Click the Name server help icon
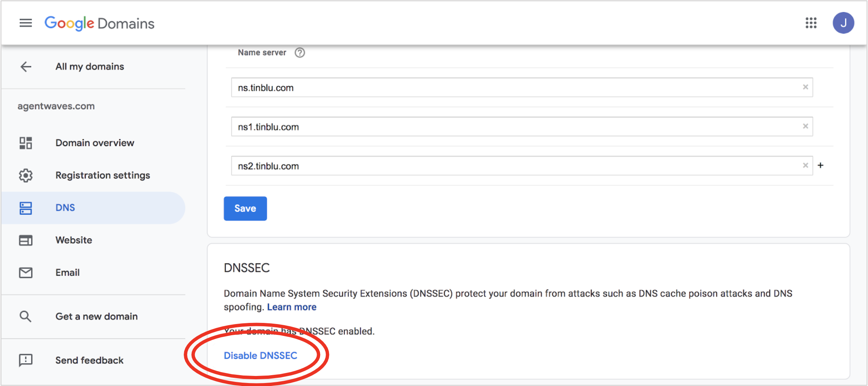The width and height of the screenshot is (868, 386). [x=300, y=53]
